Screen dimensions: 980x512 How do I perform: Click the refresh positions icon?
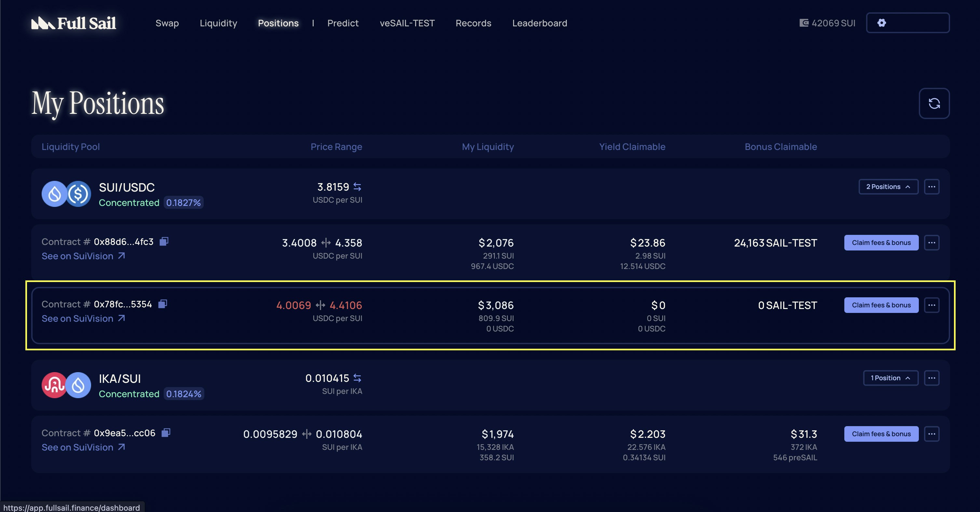(x=934, y=103)
